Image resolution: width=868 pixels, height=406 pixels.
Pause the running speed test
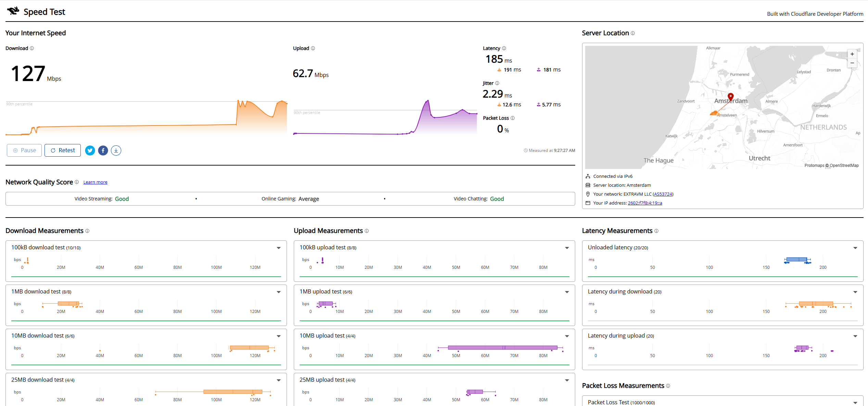(x=24, y=150)
